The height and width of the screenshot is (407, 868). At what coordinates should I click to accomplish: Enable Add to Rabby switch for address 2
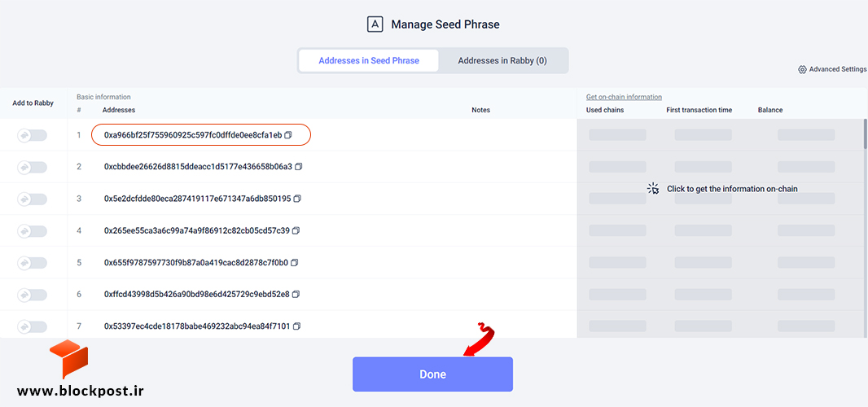(x=32, y=167)
